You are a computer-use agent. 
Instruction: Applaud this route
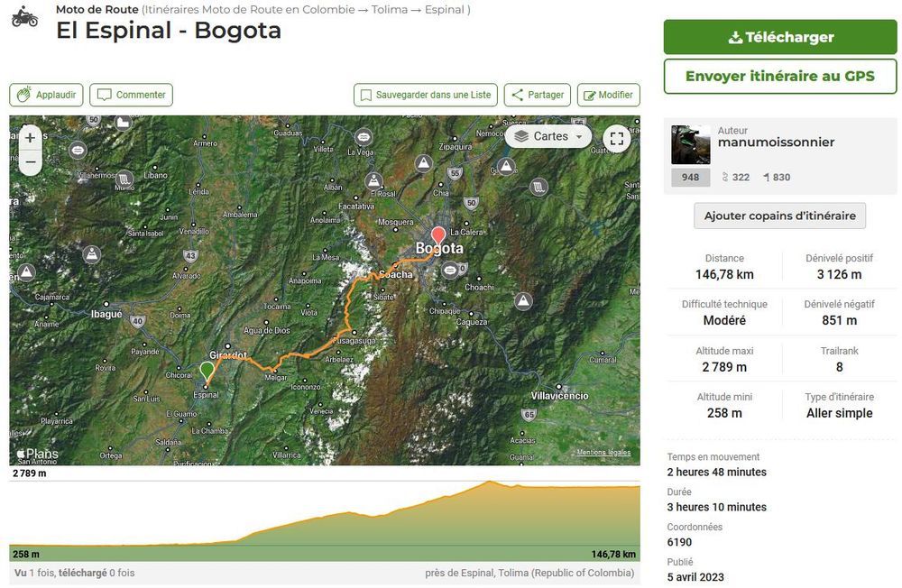(x=47, y=95)
